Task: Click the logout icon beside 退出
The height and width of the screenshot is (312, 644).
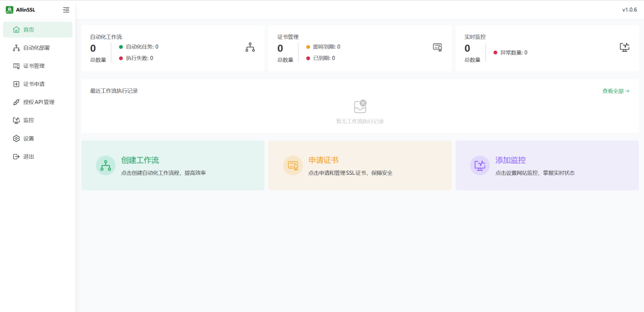Action: [17, 156]
